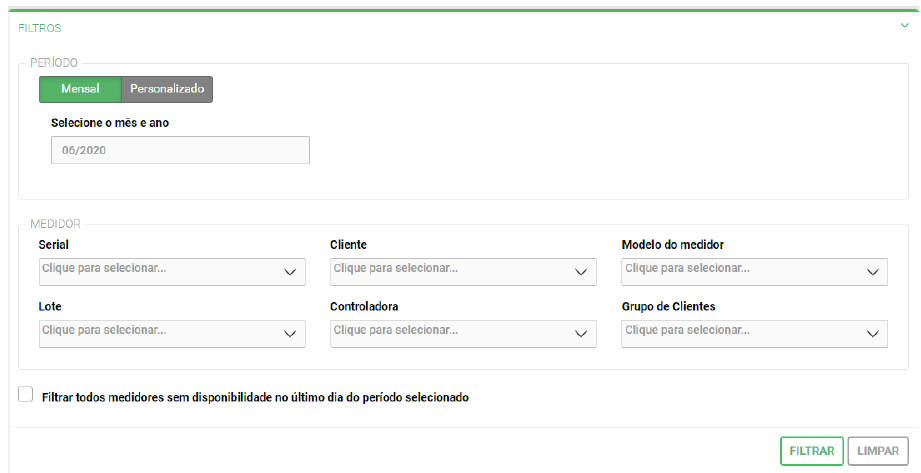Open the Lote dropdown arrow
The height and width of the screenshot is (473, 921).
[290, 334]
